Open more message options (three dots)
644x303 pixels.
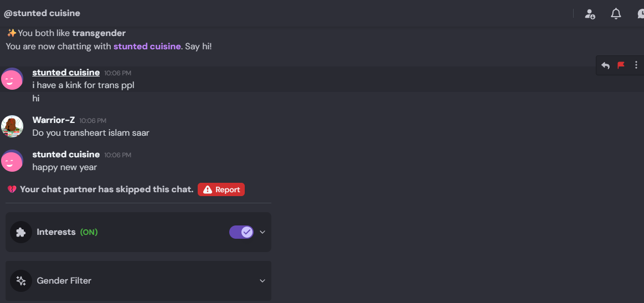pos(636,65)
